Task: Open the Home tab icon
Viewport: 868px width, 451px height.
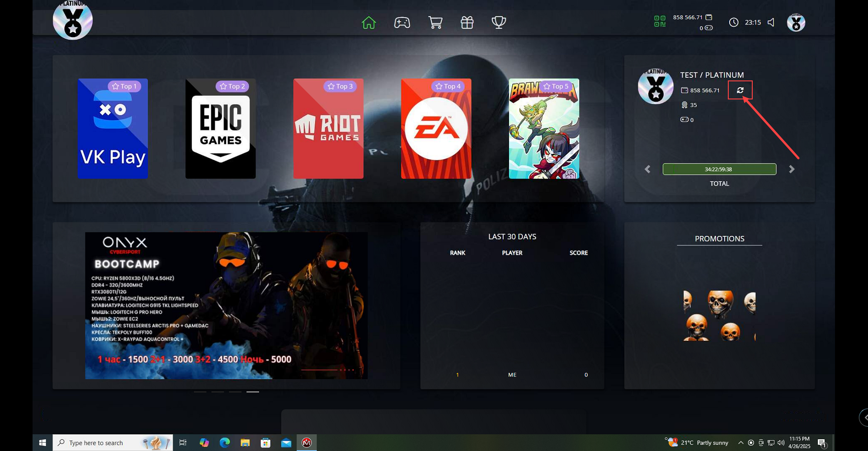Action: click(x=368, y=23)
